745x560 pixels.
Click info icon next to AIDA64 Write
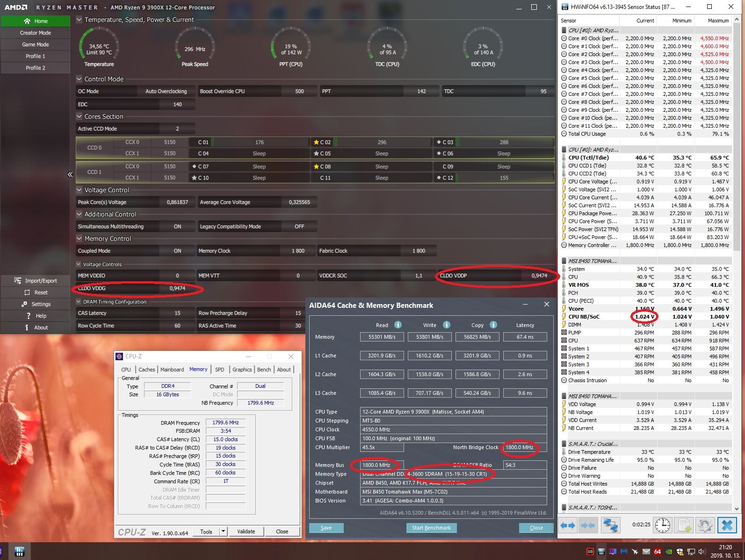pos(447,325)
